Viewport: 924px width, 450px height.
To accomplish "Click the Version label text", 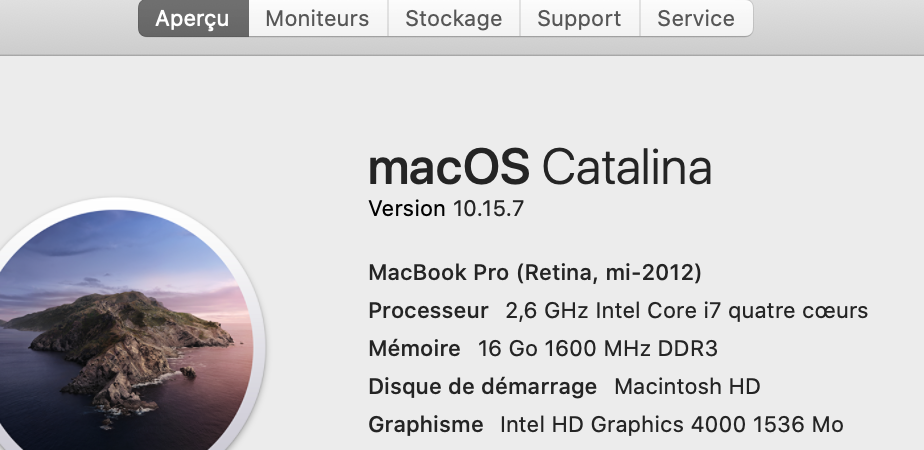I will (406, 209).
